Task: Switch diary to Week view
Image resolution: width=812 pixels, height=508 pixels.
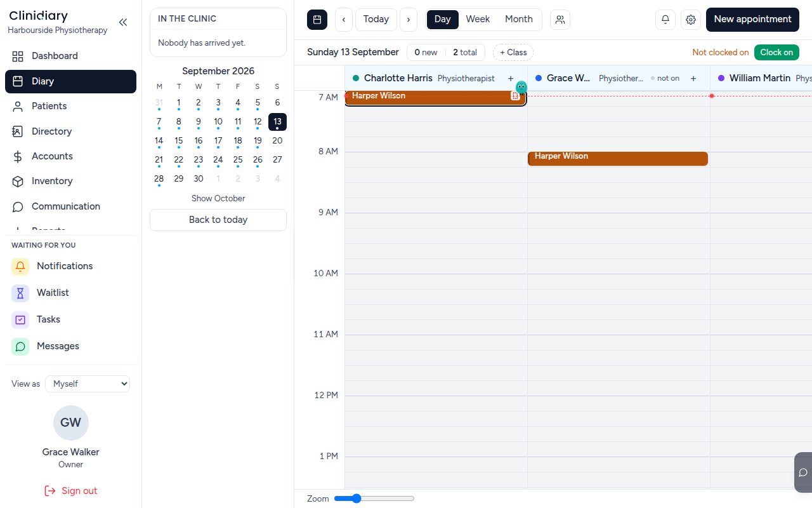Action: tap(478, 19)
